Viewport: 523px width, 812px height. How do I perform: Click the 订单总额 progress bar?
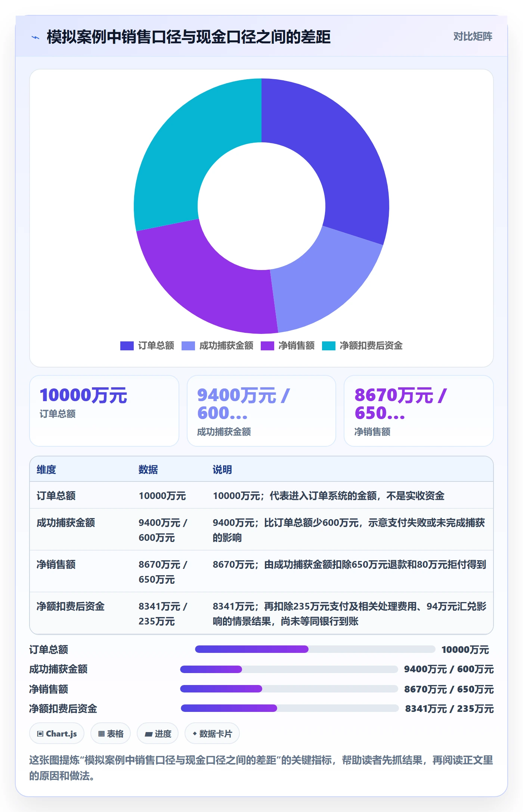[315, 649]
